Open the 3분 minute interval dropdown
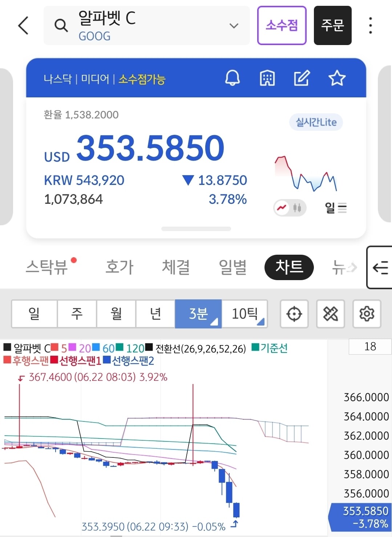This screenshot has height=537, width=392. tap(198, 314)
